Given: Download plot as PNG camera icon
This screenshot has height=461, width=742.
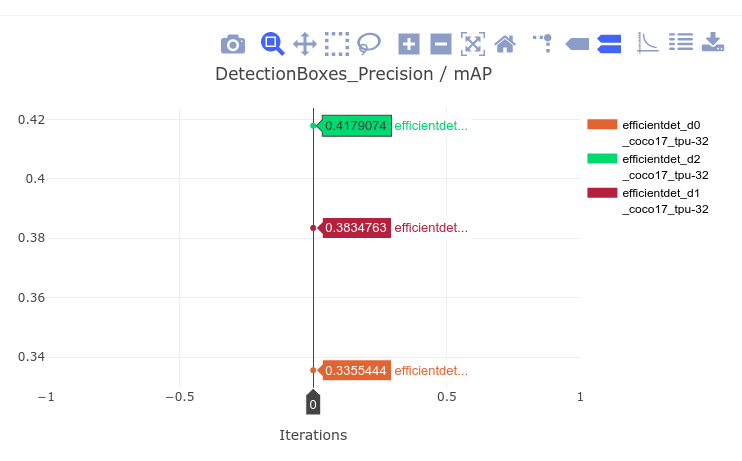Looking at the screenshot, I should point(233,43).
